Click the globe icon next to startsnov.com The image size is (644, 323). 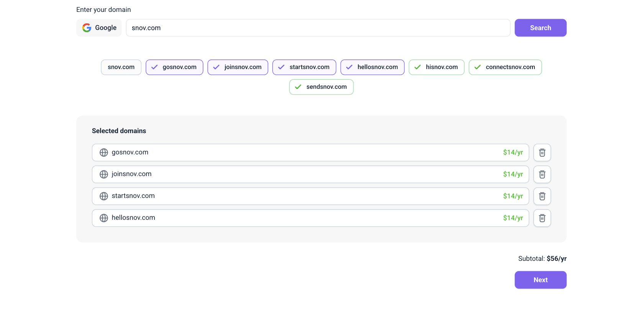click(x=104, y=196)
